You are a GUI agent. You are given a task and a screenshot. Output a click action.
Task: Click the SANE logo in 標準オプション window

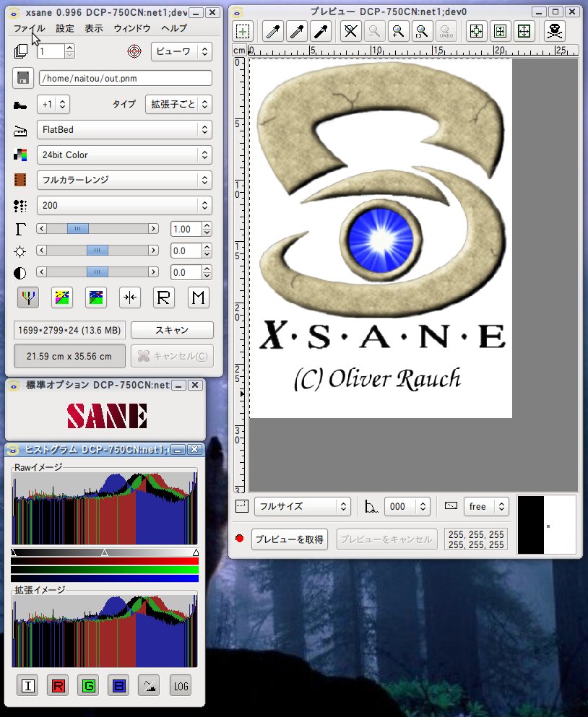(x=107, y=416)
